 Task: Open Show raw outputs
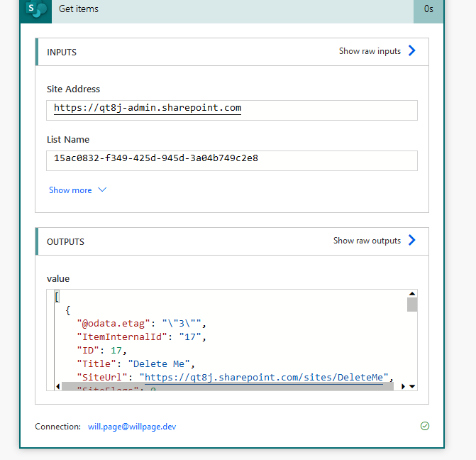coord(367,241)
